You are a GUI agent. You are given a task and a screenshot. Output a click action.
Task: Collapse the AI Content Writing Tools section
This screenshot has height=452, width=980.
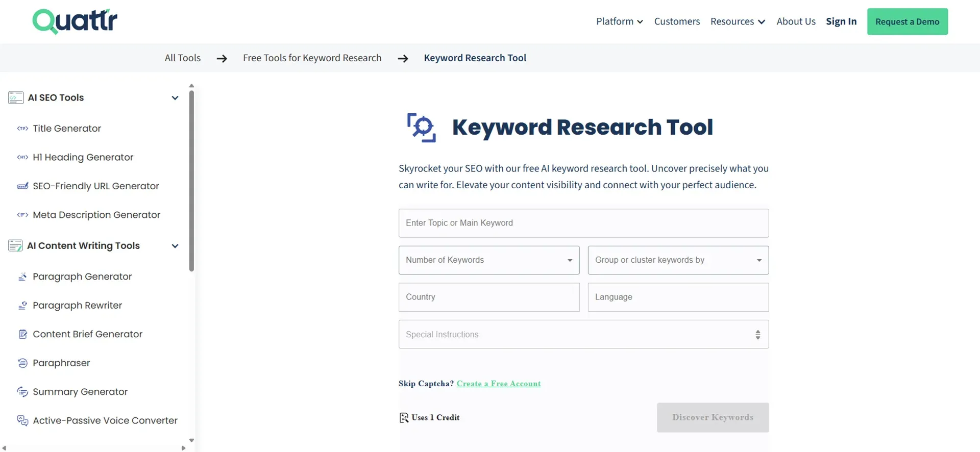[175, 246]
